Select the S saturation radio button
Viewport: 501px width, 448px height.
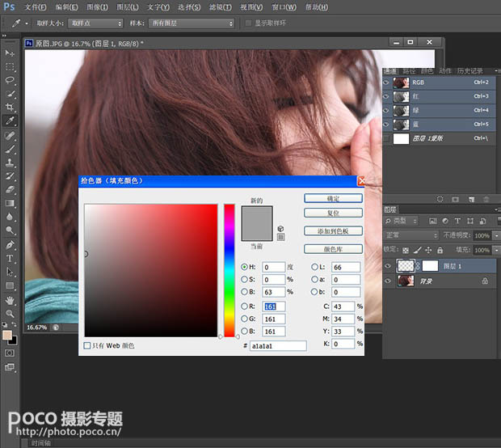click(245, 279)
